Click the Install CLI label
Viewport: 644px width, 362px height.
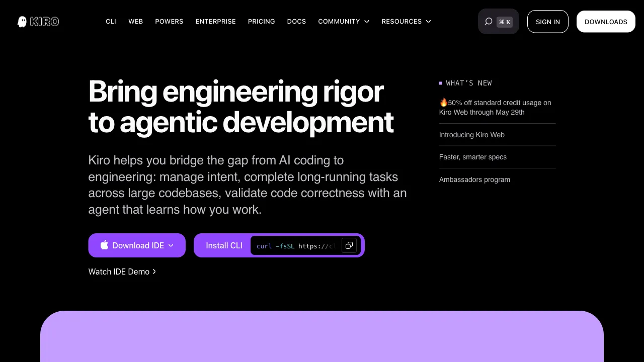coord(224,245)
